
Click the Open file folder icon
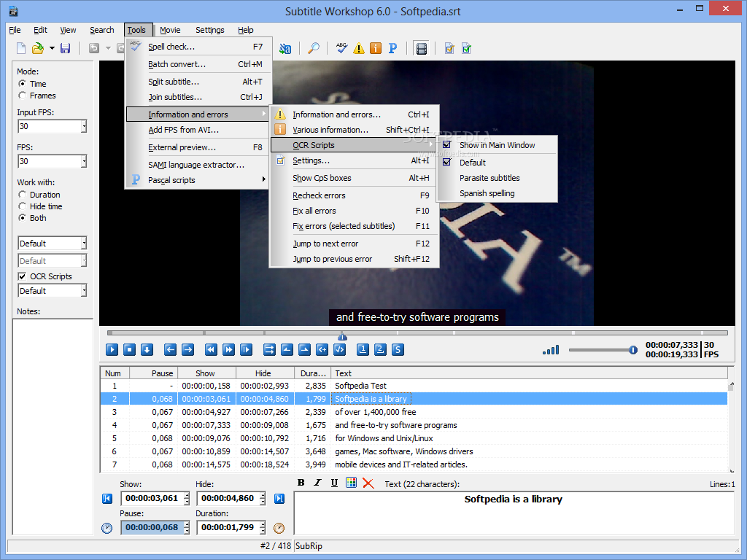(38, 48)
